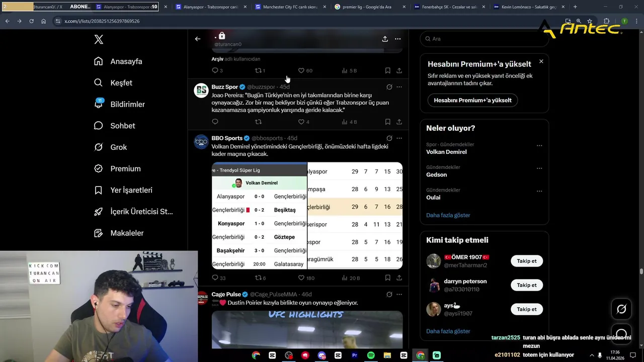The width and height of the screenshot is (644, 362).
Task: Bookmark the BBO Sports tweet
Action: pos(387,278)
